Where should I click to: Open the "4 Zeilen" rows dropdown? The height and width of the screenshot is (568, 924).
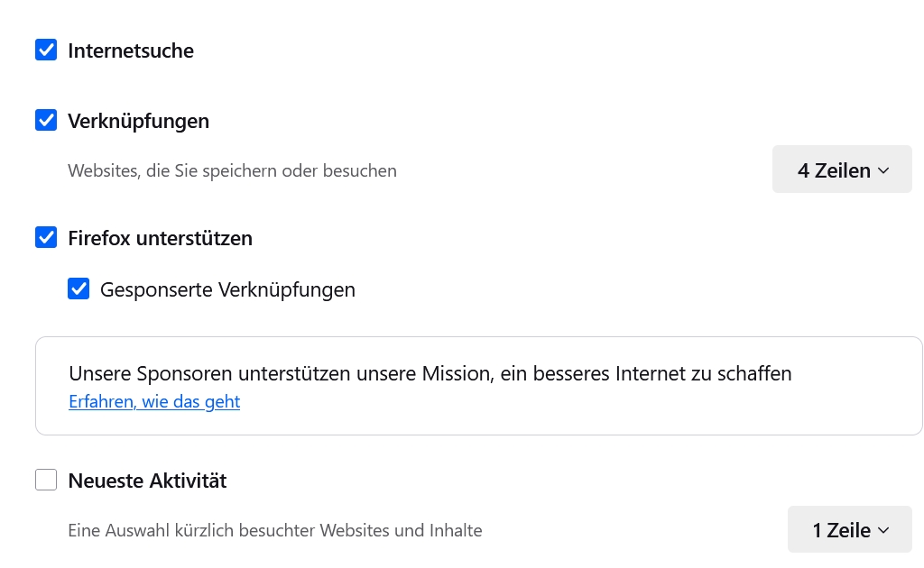[842, 169]
